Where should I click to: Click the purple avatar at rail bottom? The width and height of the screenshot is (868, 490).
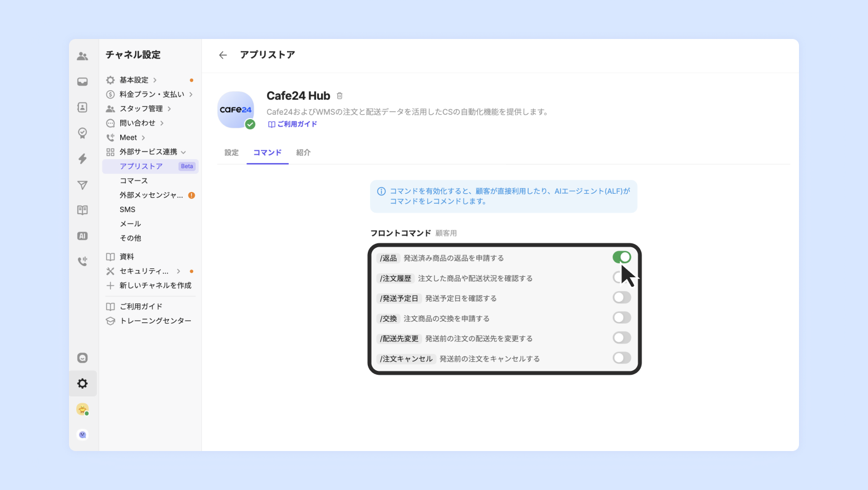[x=82, y=435]
